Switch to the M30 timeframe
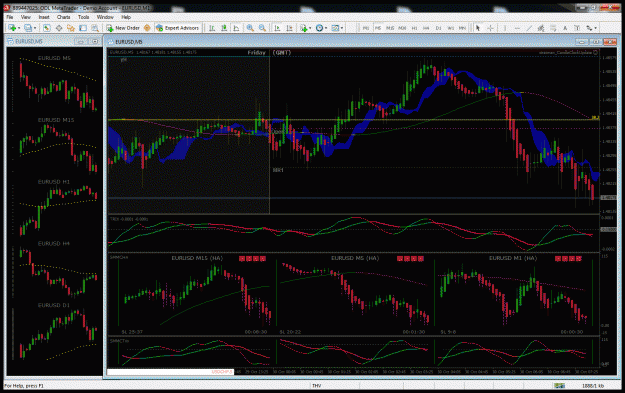The height and width of the screenshot is (393, 625). tap(402, 28)
